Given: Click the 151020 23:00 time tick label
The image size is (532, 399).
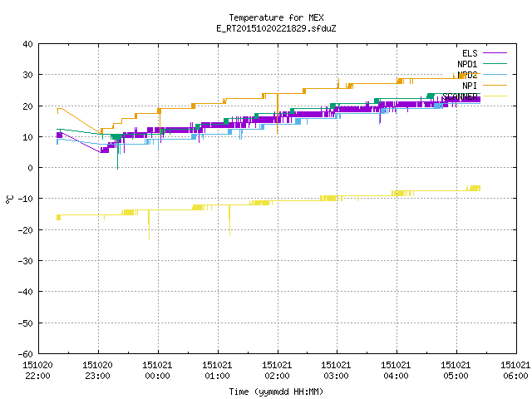Looking at the screenshot, I should tap(97, 371).
